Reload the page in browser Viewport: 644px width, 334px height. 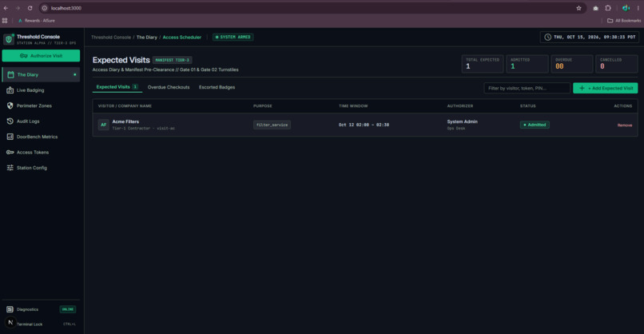coord(30,8)
